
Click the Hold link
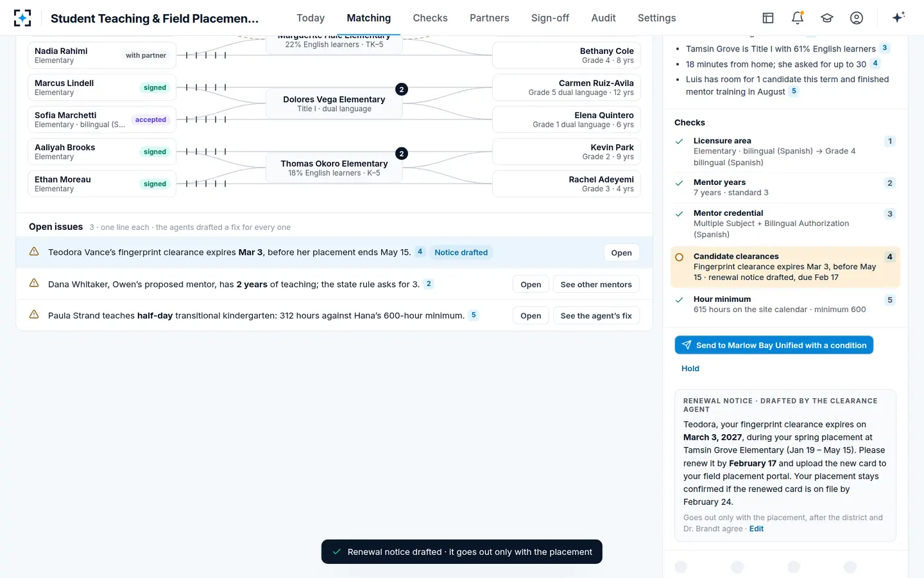pos(690,369)
